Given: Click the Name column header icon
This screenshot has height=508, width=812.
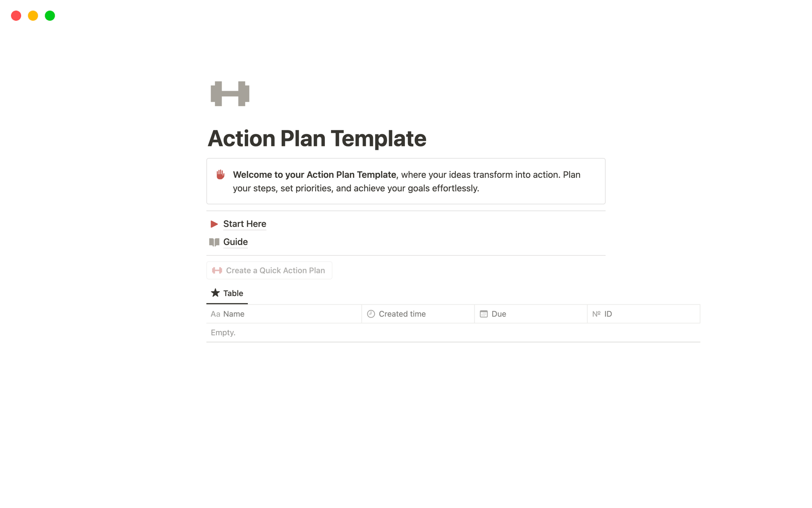Looking at the screenshot, I should [x=215, y=313].
